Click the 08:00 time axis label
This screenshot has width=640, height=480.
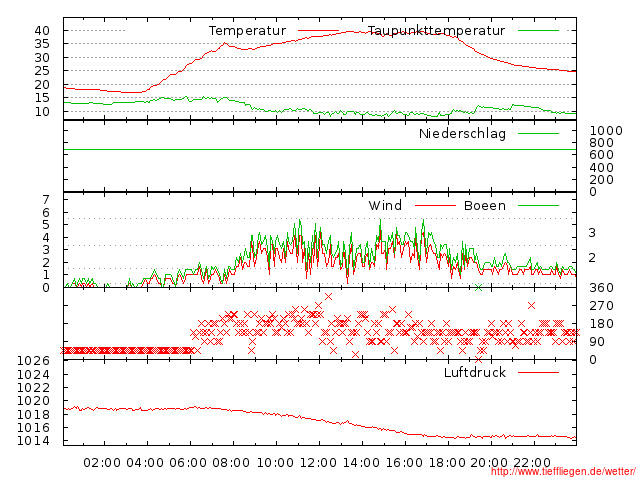231,463
